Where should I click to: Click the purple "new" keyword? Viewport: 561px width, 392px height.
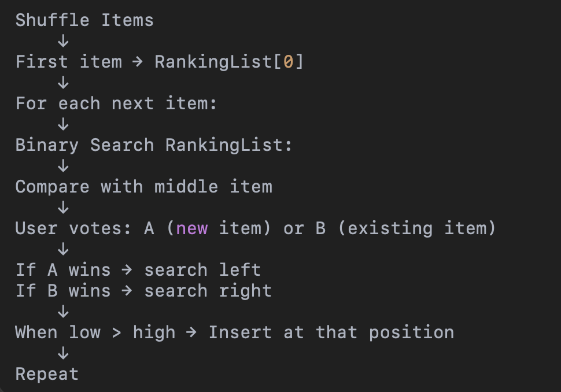click(192, 228)
